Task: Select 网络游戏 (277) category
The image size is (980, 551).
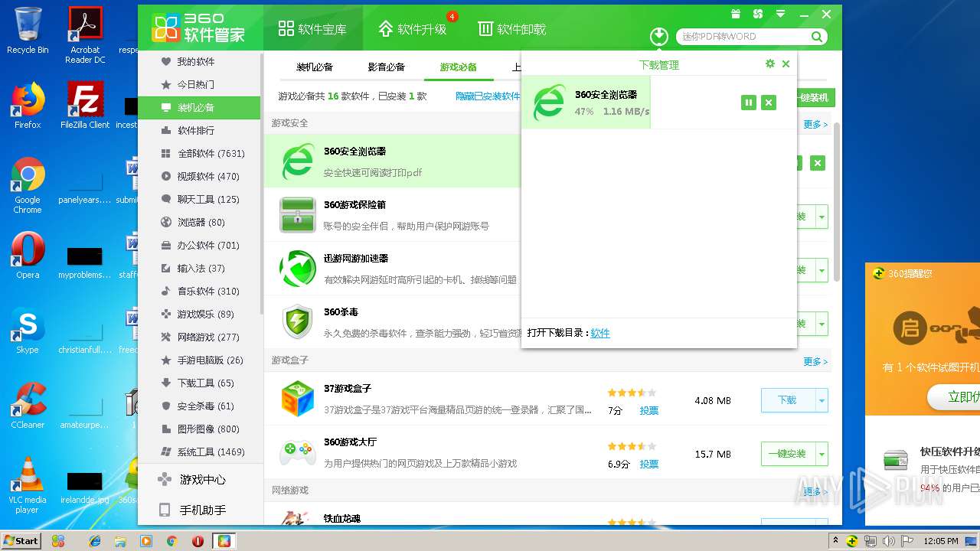Action: pyautogui.click(x=199, y=337)
